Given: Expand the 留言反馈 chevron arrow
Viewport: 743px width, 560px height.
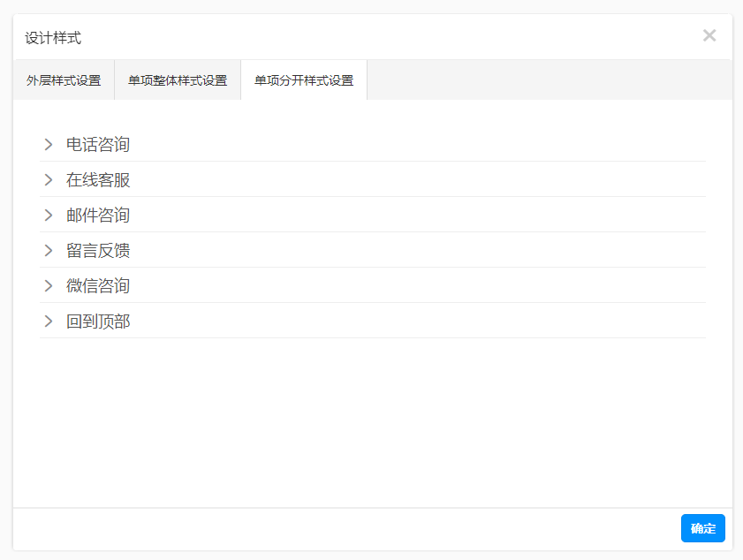Looking at the screenshot, I should pos(49,250).
